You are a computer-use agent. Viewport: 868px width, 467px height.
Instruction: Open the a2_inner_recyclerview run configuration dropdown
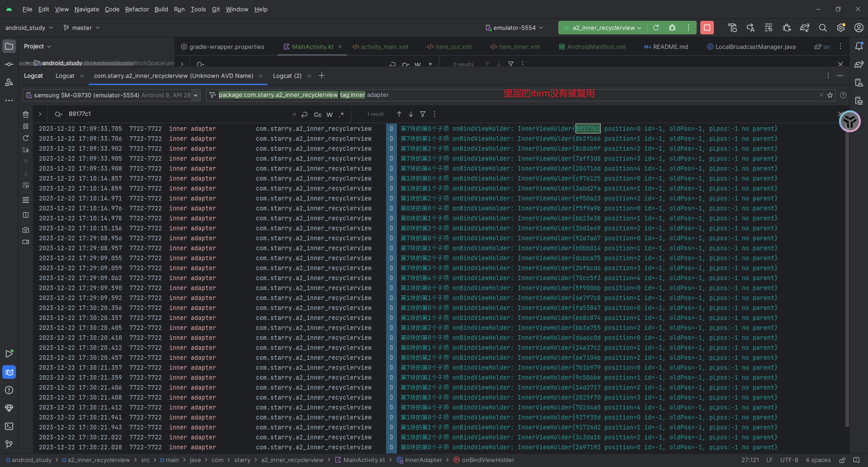click(602, 28)
